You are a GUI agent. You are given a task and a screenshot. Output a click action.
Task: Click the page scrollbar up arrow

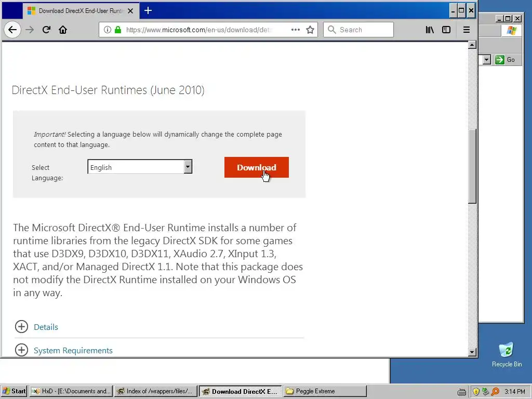click(472, 45)
